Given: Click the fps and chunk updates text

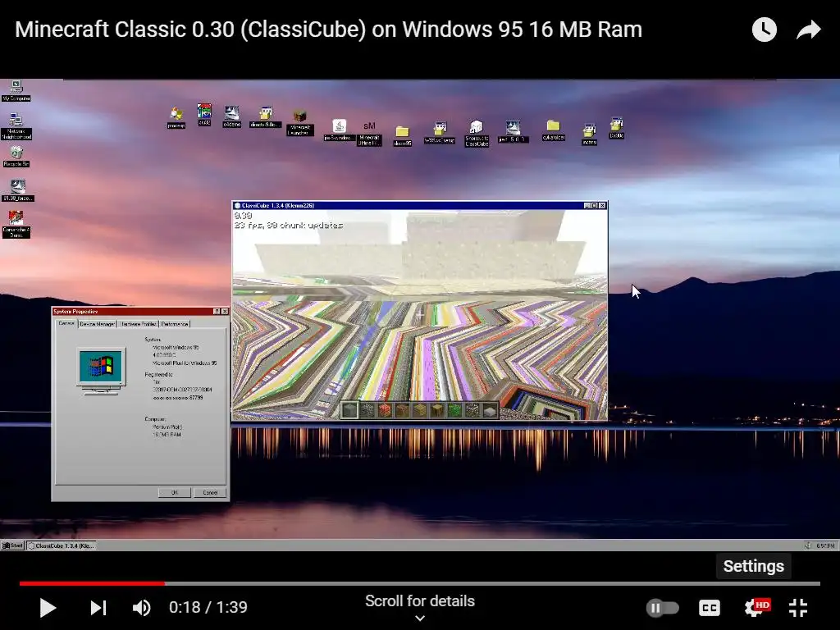Looking at the screenshot, I should point(288,226).
